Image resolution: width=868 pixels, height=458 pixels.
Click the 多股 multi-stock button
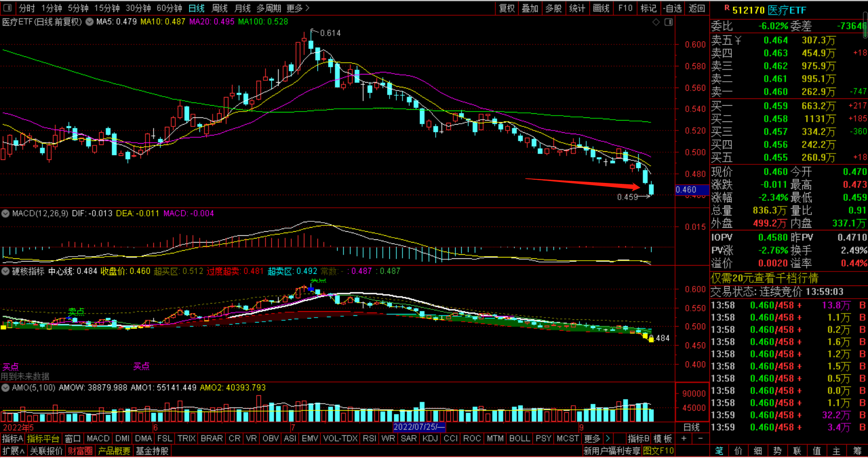554,8
